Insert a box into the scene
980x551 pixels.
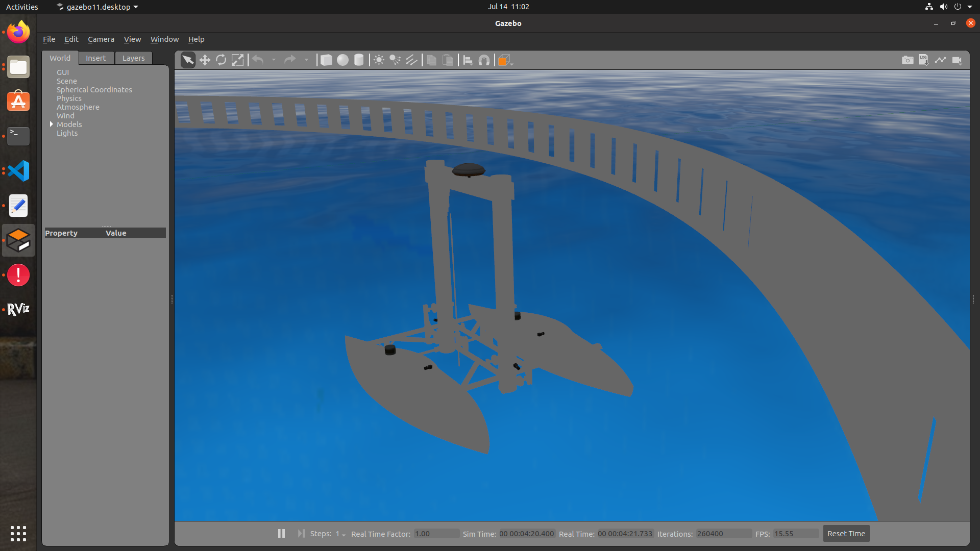click(x=326, y=60)
